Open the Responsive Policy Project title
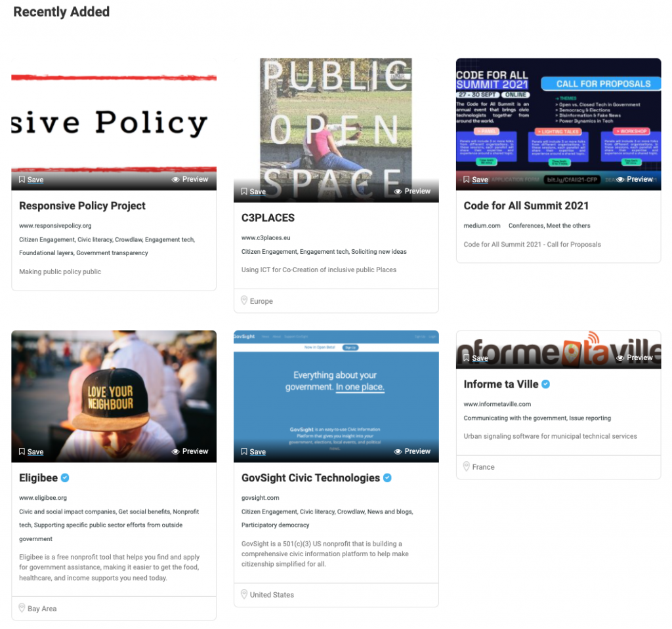The height and width of the screenshot is (629, 672). click(x=82, y=206)
